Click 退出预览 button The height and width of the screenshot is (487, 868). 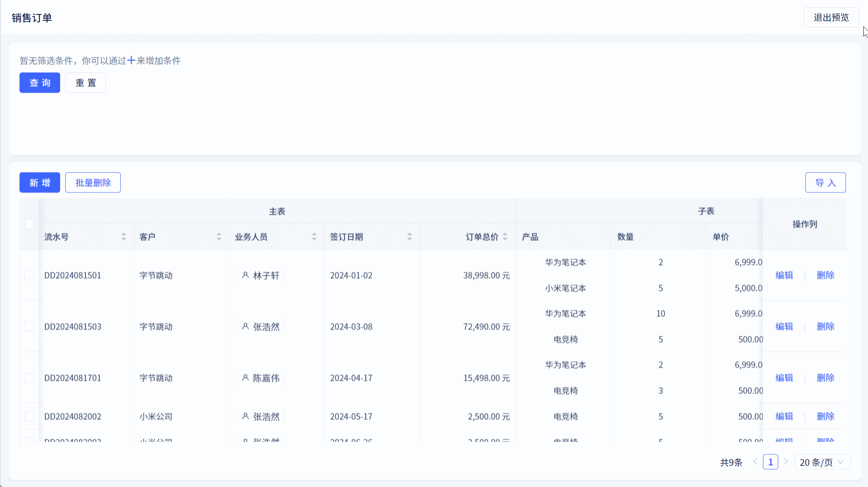pyautogui.click(x=831, y=17)
